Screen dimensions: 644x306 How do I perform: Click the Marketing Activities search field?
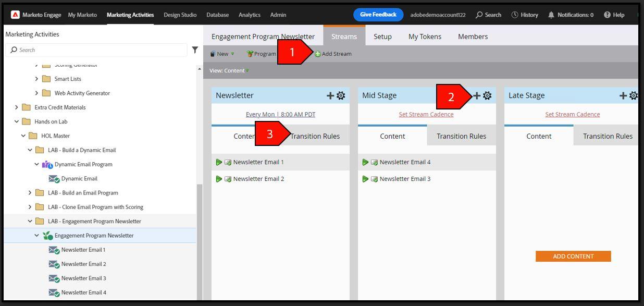click(x=96, y=50)
